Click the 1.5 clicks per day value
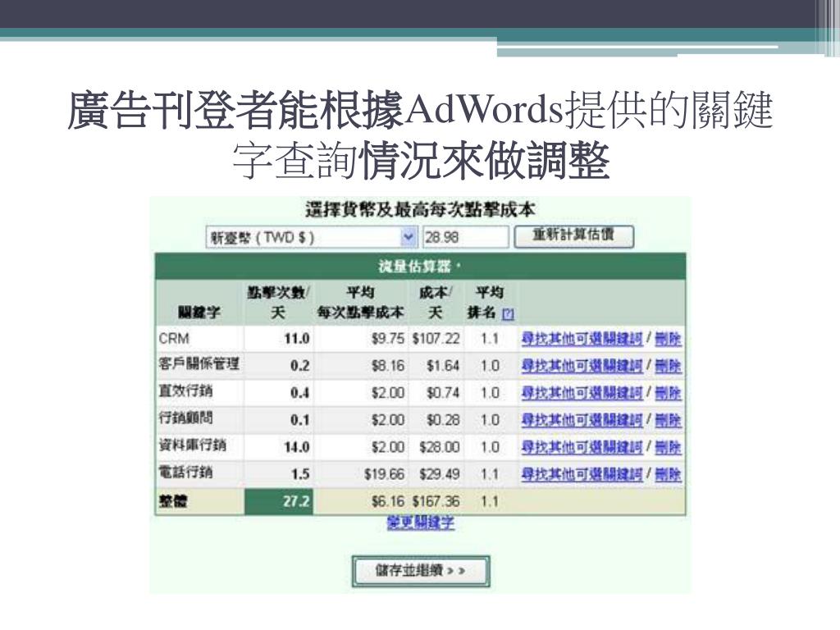 pos(300,474)
